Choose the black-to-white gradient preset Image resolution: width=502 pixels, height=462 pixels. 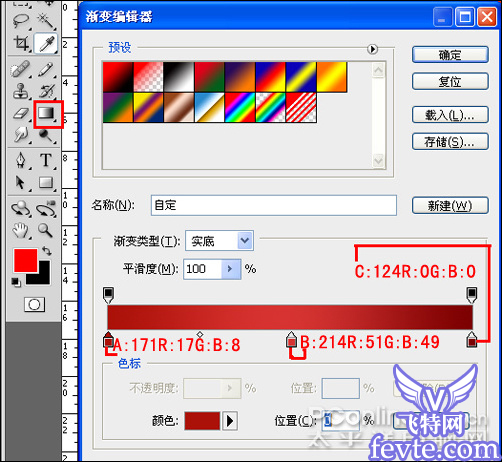[x=179, y=77]
